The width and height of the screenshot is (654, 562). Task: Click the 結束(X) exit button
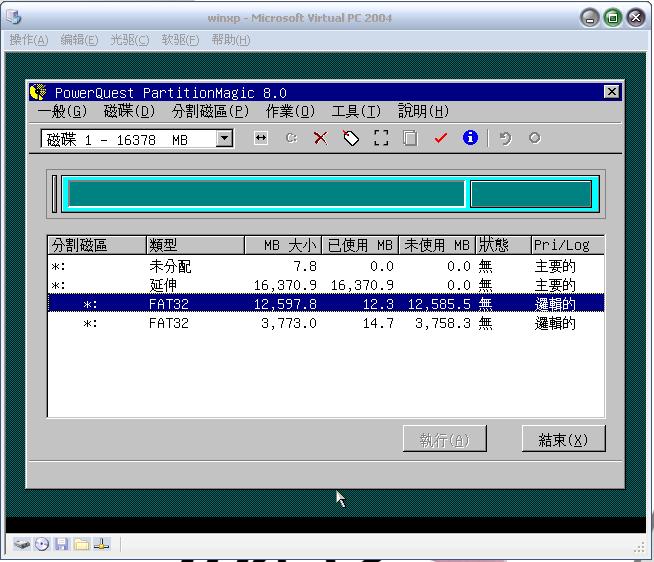[563, 439]
